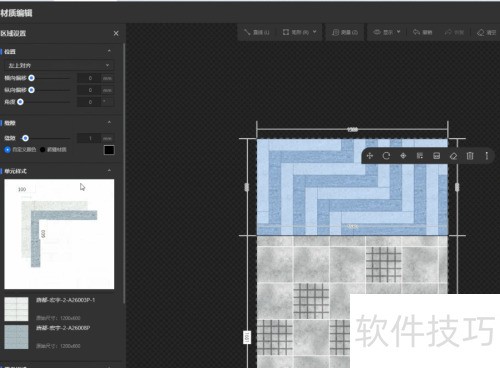Image resolution: width=500 pixels, height=368 pixels.
Task: Collapse the 位置 section
Action: pos(109,51)
